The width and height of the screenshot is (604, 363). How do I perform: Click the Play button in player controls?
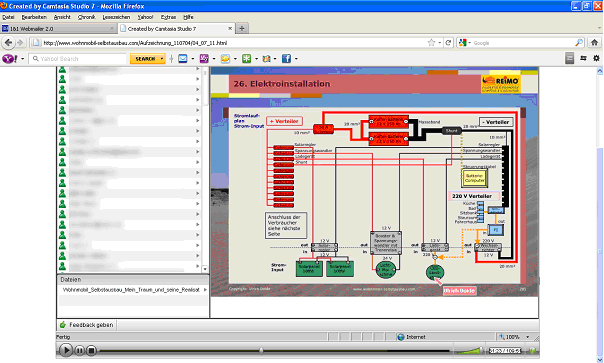(66, 350)
